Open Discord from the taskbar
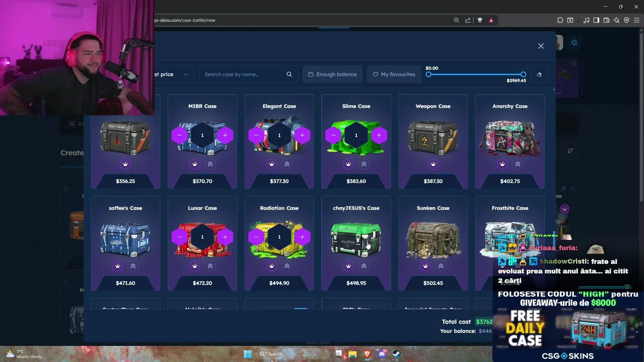 click(x=382, y=354)
